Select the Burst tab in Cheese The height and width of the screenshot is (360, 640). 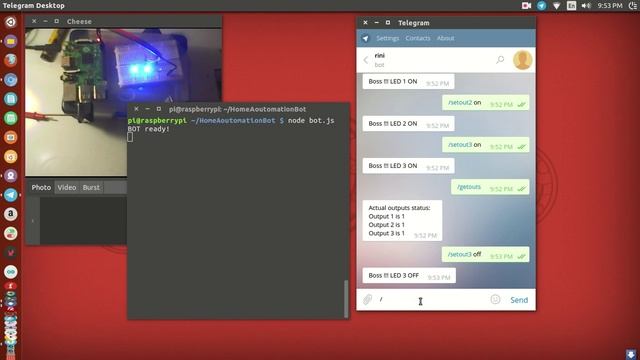tap(91, 187)
